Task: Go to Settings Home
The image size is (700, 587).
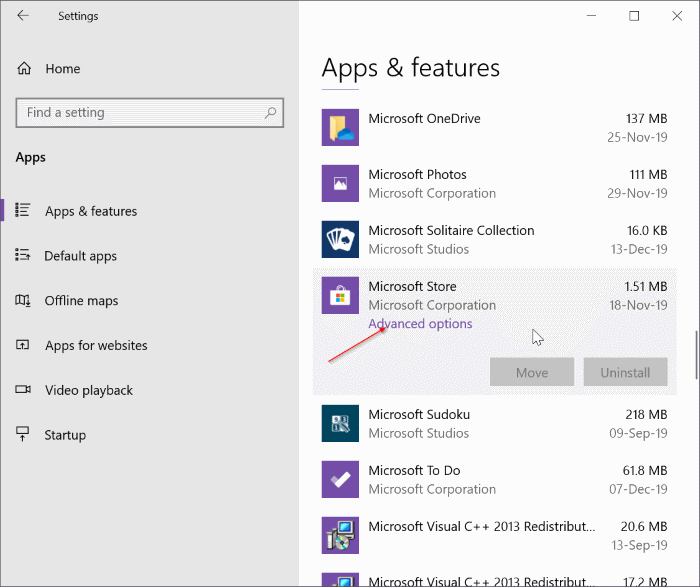Action: (63, 69)
